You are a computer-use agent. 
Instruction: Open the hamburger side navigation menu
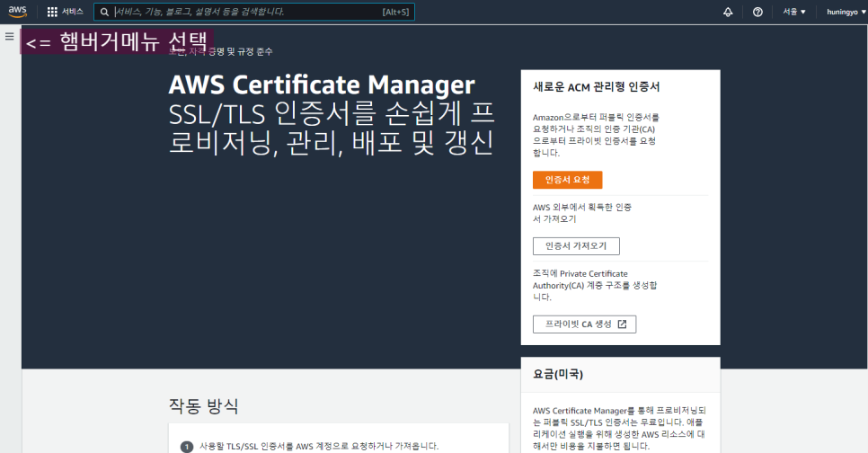coord(9,37)
